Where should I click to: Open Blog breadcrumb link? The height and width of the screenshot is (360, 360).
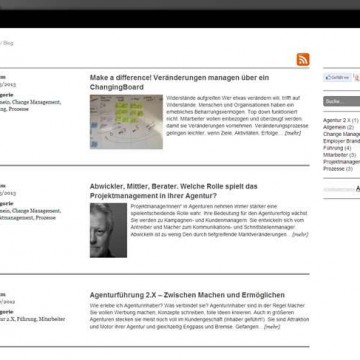8,43
